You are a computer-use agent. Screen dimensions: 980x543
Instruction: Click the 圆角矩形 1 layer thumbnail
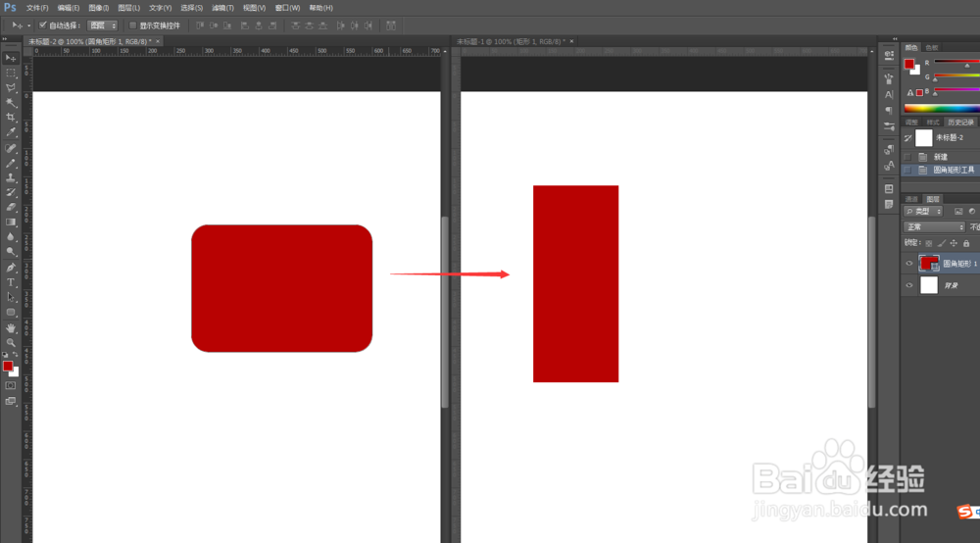pos(928,263)
